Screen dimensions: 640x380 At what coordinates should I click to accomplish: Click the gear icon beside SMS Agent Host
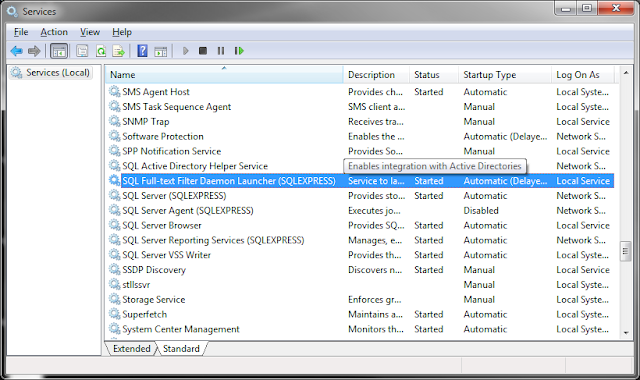tap(114, 91)
